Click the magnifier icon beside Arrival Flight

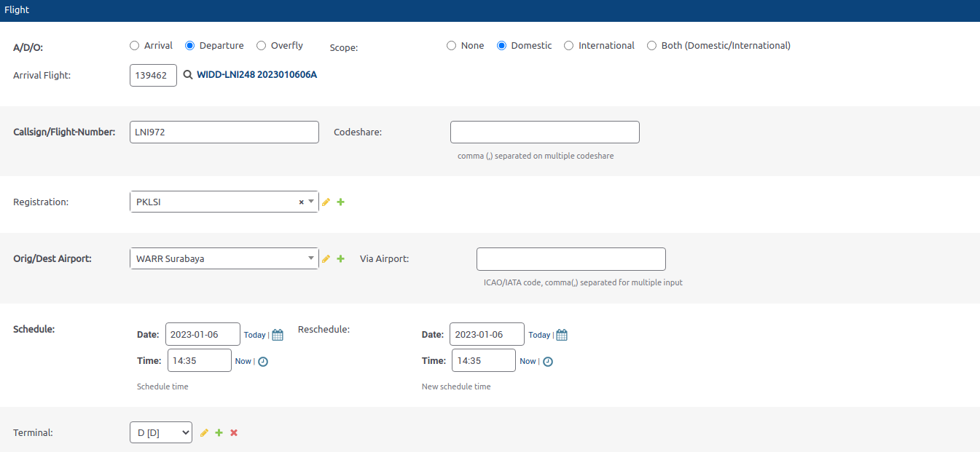point(188,75)
